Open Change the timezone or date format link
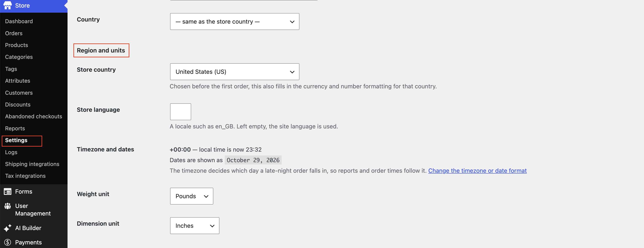This screenshot has width=644, height=248. click(477, 171)
